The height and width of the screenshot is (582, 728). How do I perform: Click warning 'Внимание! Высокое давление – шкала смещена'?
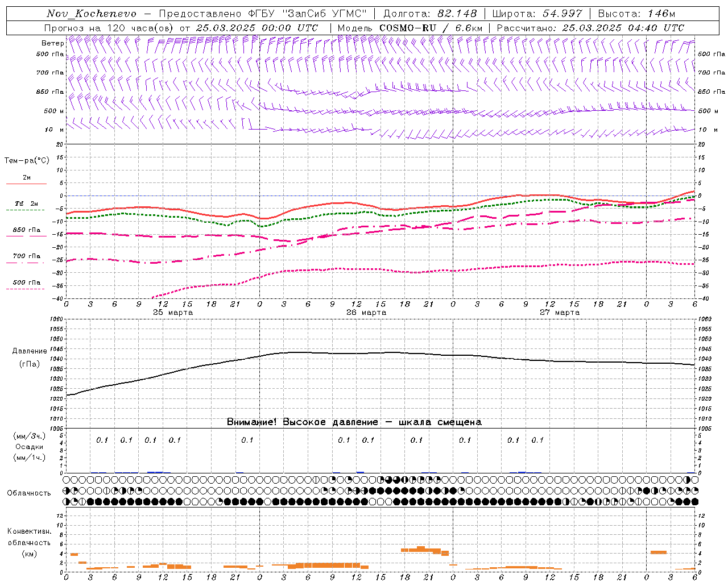(x=354, y=422)
